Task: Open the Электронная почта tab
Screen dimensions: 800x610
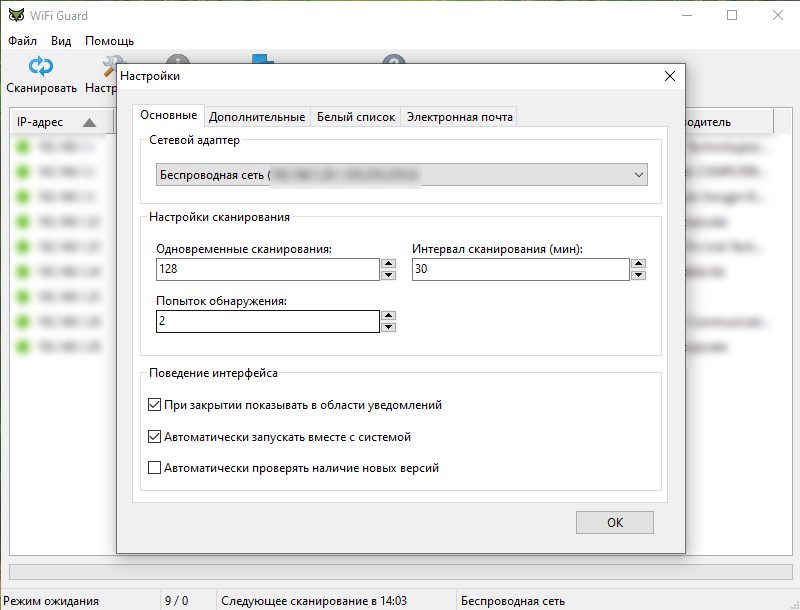Action: pos(459,117)
